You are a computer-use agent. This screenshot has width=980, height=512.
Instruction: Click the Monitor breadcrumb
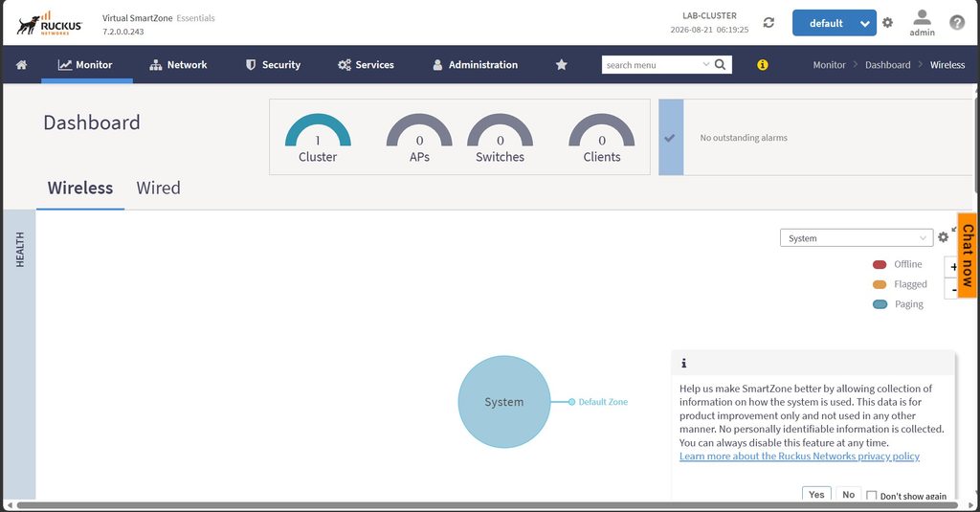[x=829, y=65]
